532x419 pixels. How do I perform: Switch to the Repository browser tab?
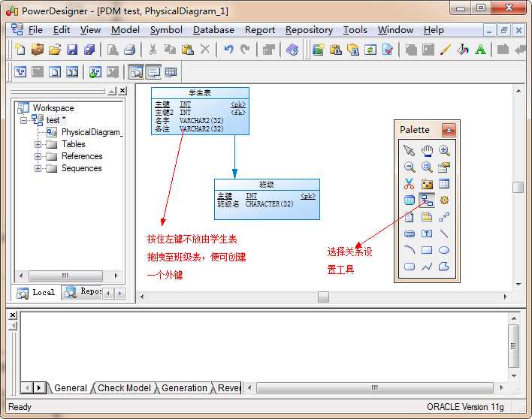click(x=83, y=292)
